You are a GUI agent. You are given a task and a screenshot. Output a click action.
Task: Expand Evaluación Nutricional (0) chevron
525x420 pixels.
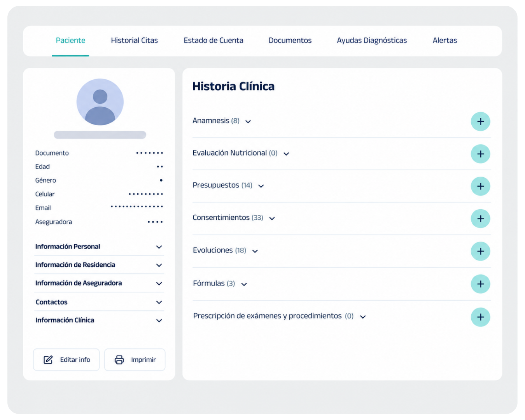click(286, 154)
